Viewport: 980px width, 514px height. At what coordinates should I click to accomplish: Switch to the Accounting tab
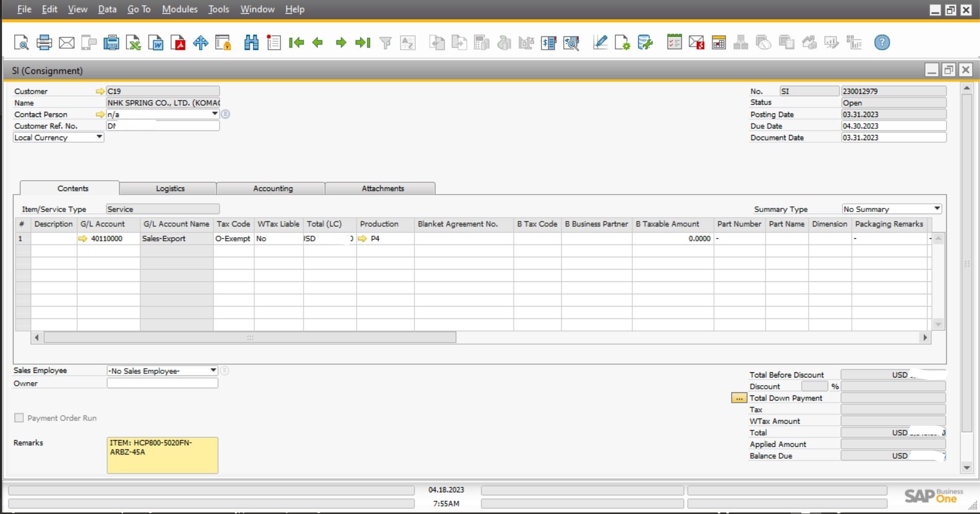(x=273, y=188)
